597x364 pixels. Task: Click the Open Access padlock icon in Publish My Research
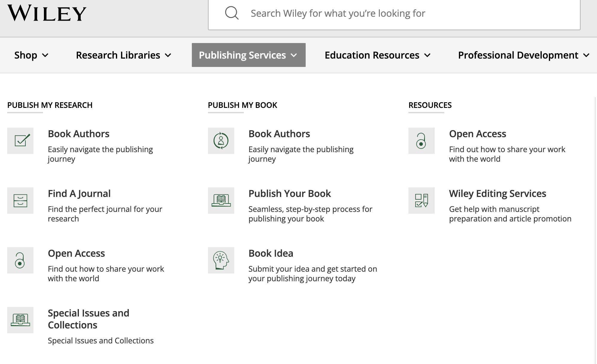(20, 260)
